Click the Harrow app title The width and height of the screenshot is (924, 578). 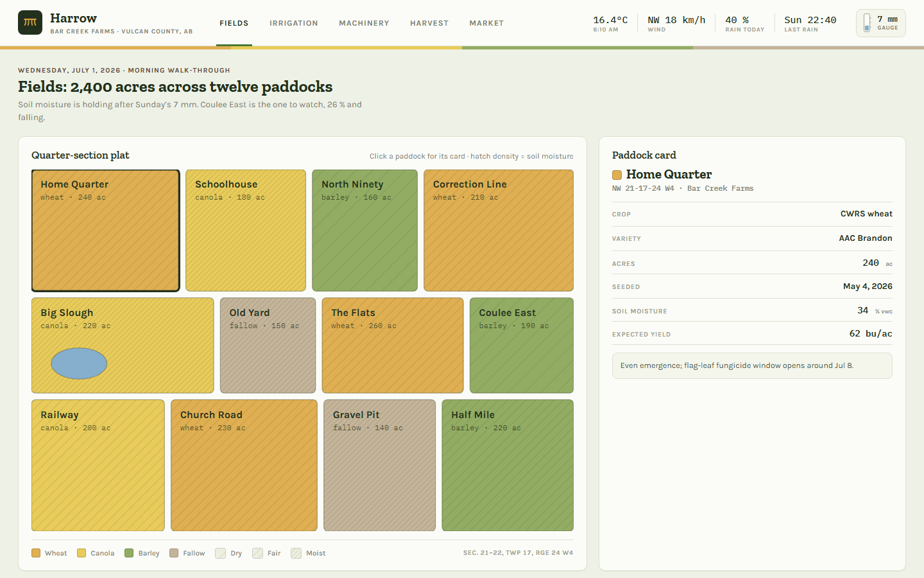point(74,18)
